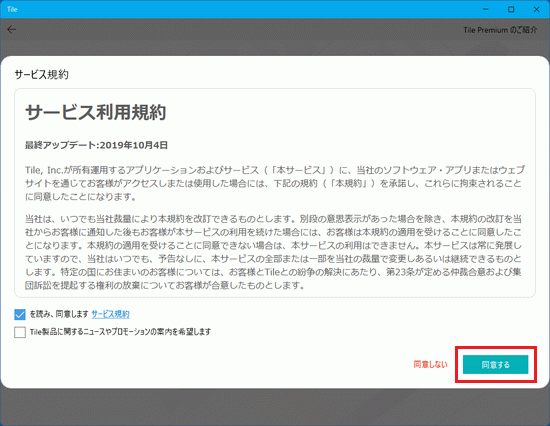Click the dimmed background below the dialog
550x426 pixels.
coord(275,407)
